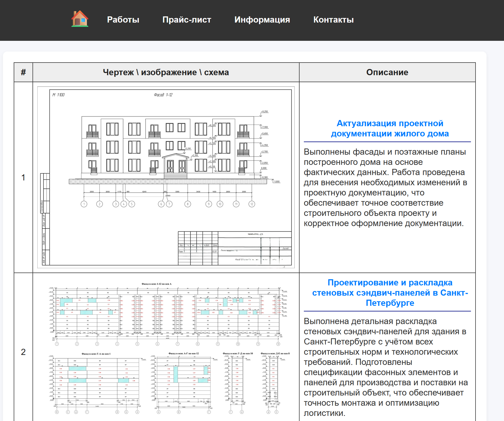Open the Прайс-лист page
Viewport: 504px width, 421px height.
pos(187,19)
